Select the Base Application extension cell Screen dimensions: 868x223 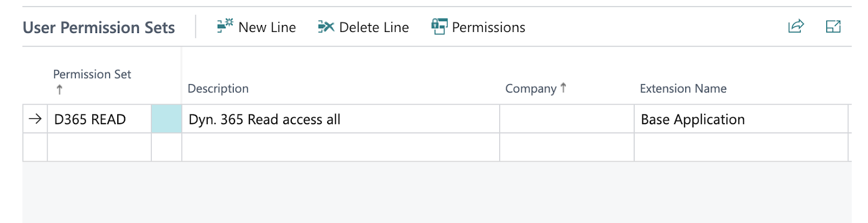tap(741, 119)
